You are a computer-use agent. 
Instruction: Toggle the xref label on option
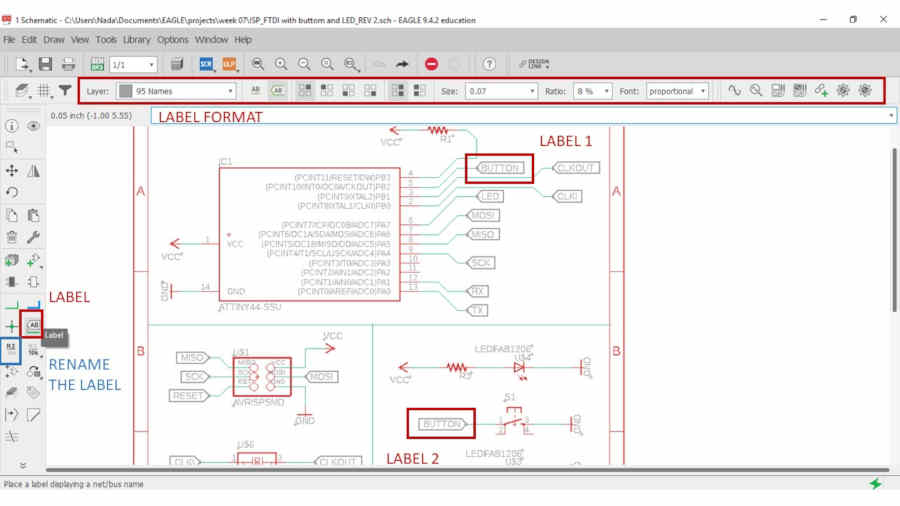click(278, 91)
